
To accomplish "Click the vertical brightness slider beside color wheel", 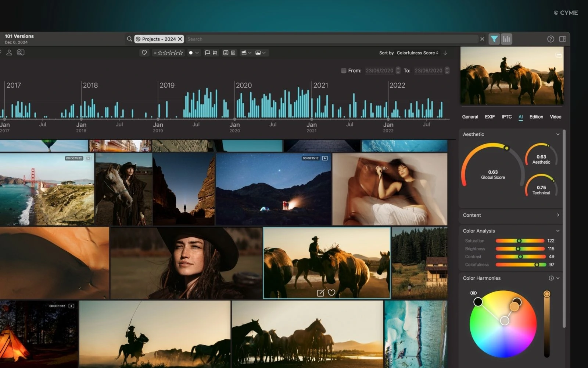I will tap(547, 324).
